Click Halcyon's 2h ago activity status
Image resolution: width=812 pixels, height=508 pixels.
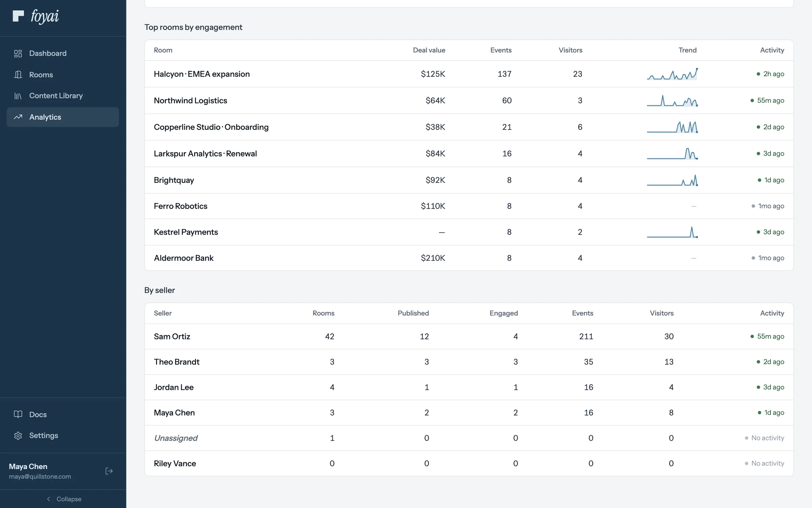pyautogui.click(x=770, y=74)
